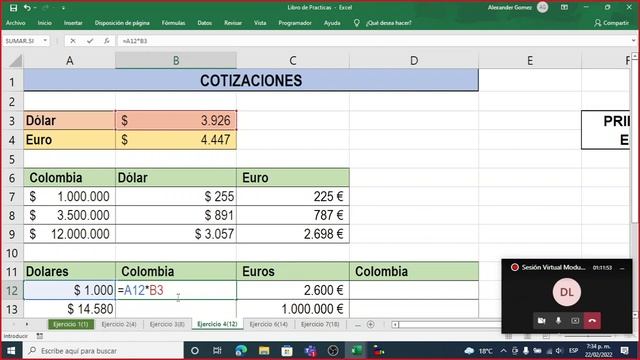
Task: Hang up the call with the red button
Action: tap(592, 321)
